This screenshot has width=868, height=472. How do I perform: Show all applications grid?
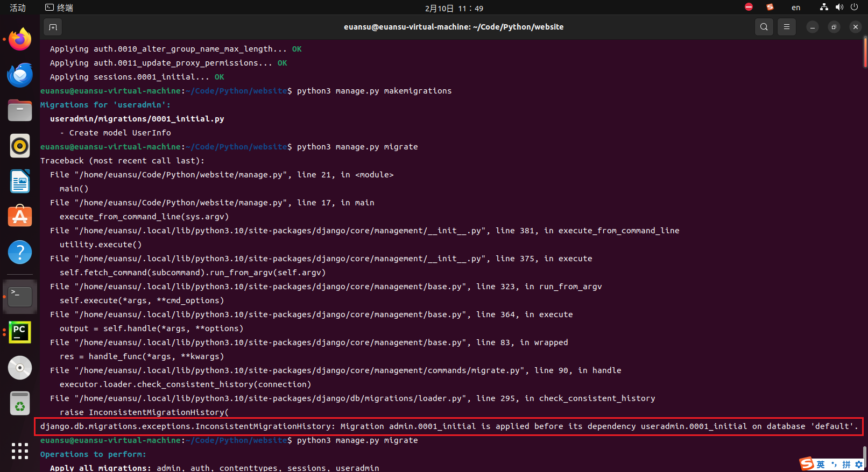(x=20, y=450)
